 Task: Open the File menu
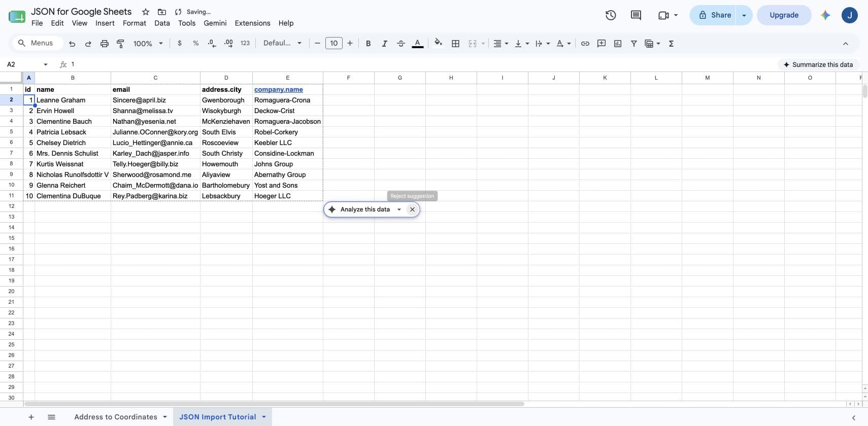tap(37, 23)
